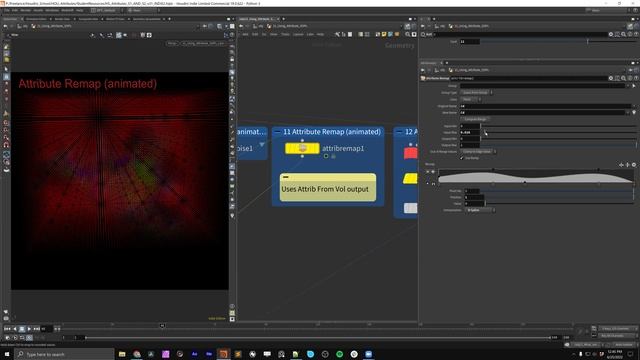The width and height of the screenshot is (640, 360).
Task: Click the current frame marker on timeline
Action: (x=162, y=326)
